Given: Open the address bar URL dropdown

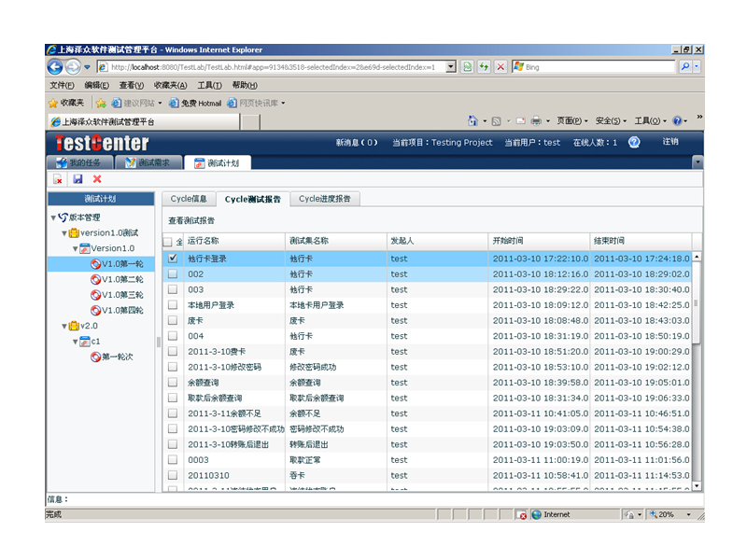Looking at the screenshot, I should [x=451, y=67].
